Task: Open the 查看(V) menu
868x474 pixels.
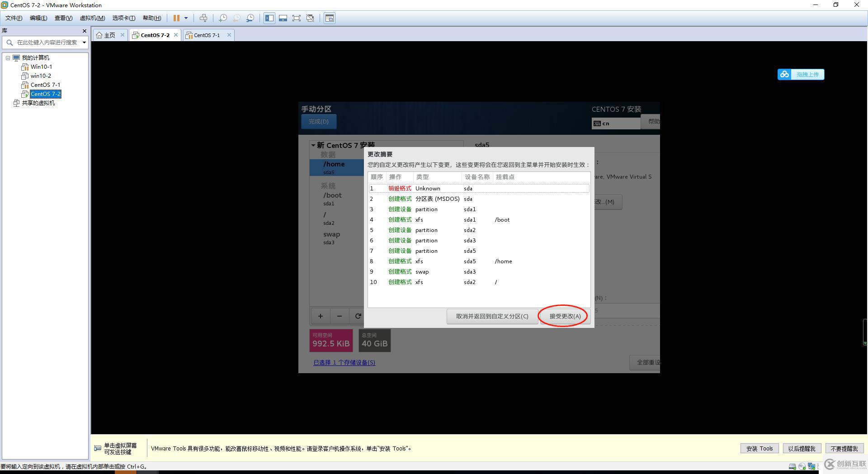Action: pos(63,18)
